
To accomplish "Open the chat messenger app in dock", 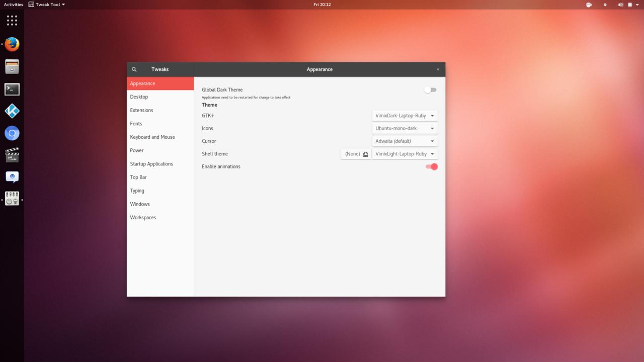I will click(12, 177).
